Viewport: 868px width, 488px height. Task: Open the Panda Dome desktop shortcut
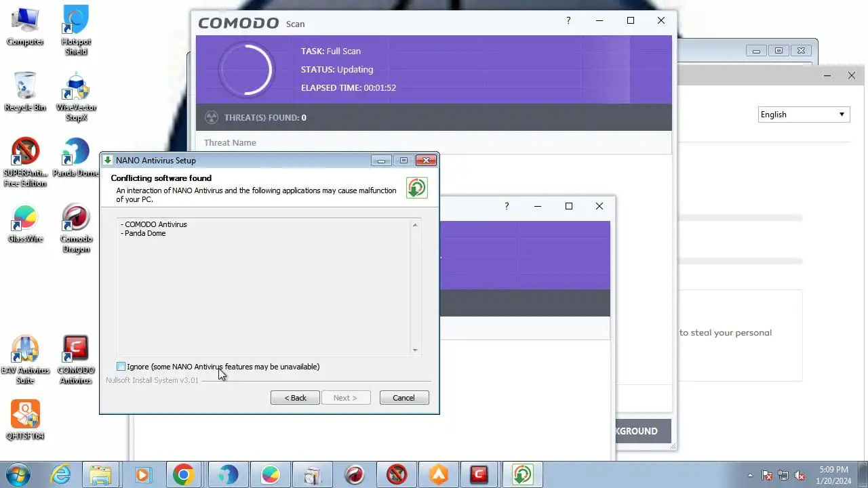point(76,157)
